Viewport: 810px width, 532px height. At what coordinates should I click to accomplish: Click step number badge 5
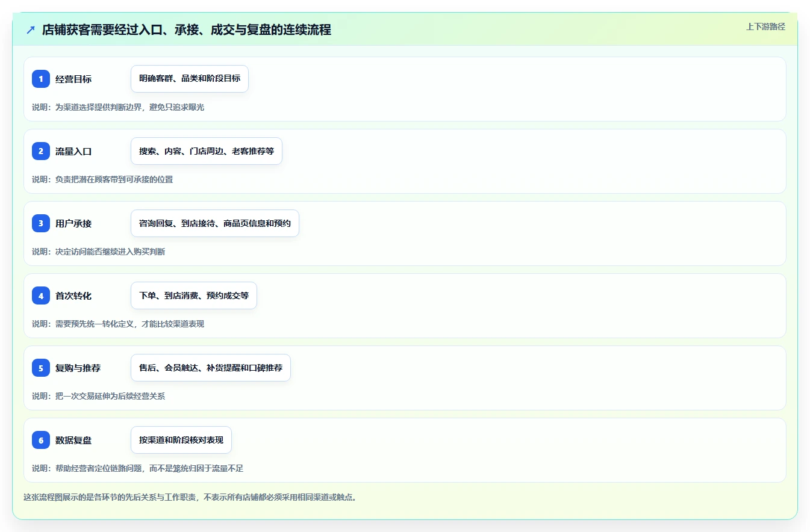coord(41,368)
